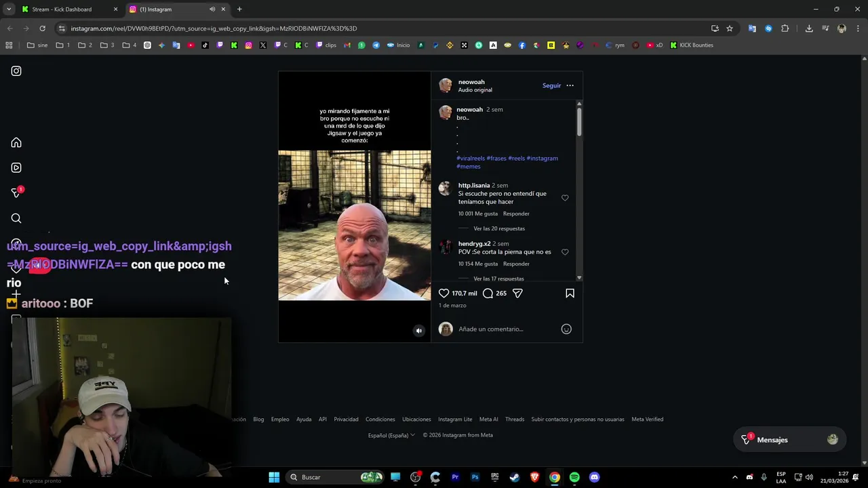Select the Instagram browser tab
This screenshot has width=868, height=488.
178,9
